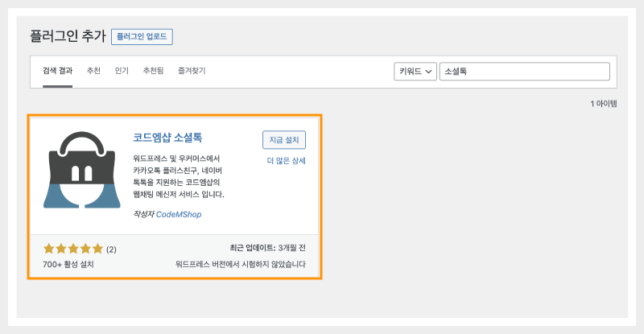The width and height of the screenshot is (644, 334).
Task: Visit the CodeMShop author link
Action: [179, 214]
